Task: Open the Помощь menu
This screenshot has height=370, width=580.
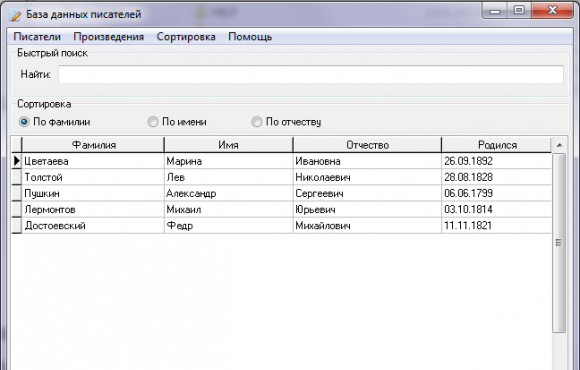Action: tap(250, 37)
